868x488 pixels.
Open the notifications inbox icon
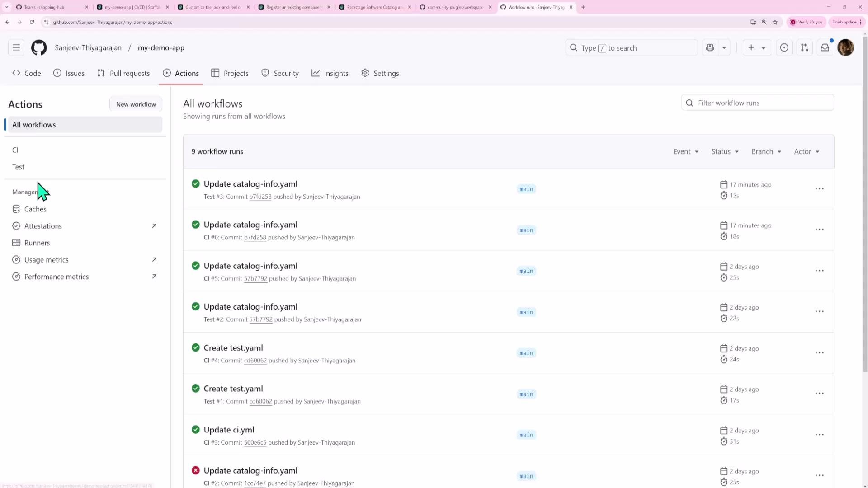coord(825,47)
